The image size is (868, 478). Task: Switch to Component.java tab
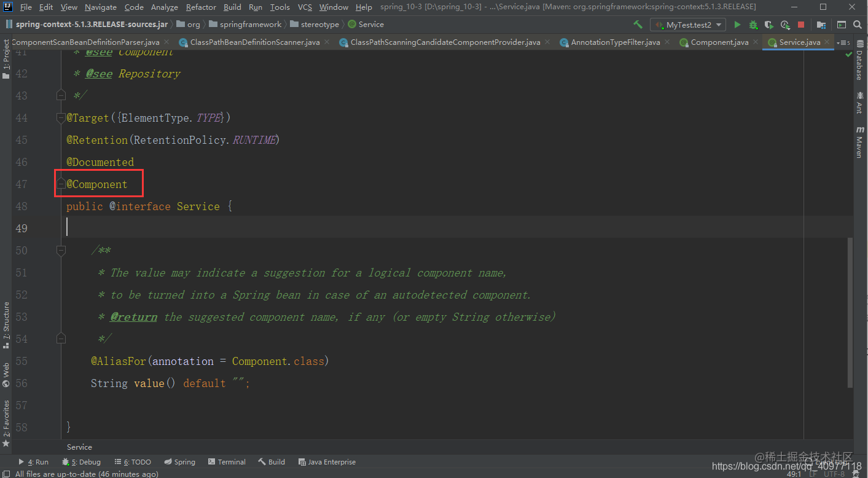click(x=719, y=42)
